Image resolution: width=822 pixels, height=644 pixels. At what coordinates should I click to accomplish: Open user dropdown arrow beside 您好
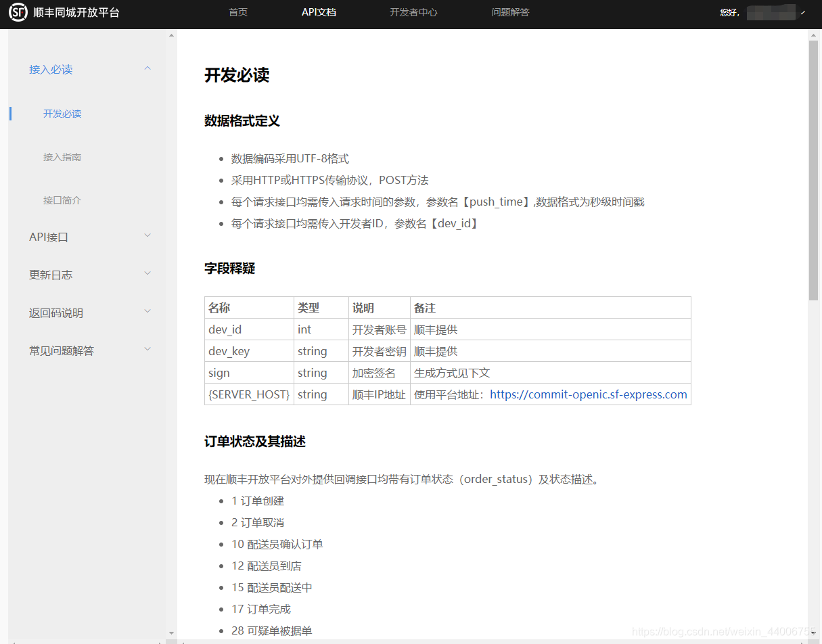(x=803, y=12)
